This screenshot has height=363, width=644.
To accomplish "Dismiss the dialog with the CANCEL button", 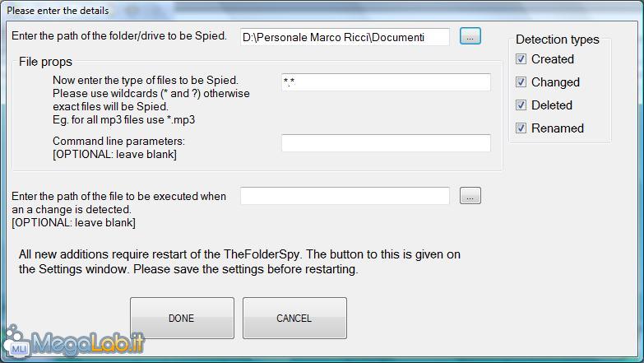I will tap(294, 319).
